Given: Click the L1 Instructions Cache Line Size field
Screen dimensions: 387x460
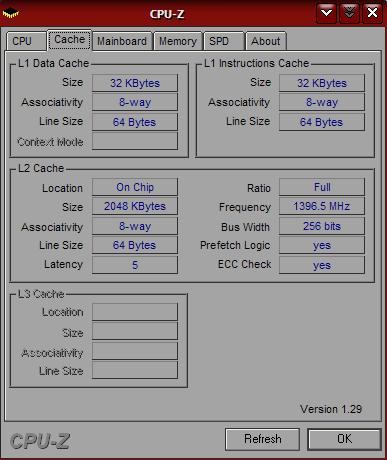Looking at the screenshot, I should [x=322, y=122].
